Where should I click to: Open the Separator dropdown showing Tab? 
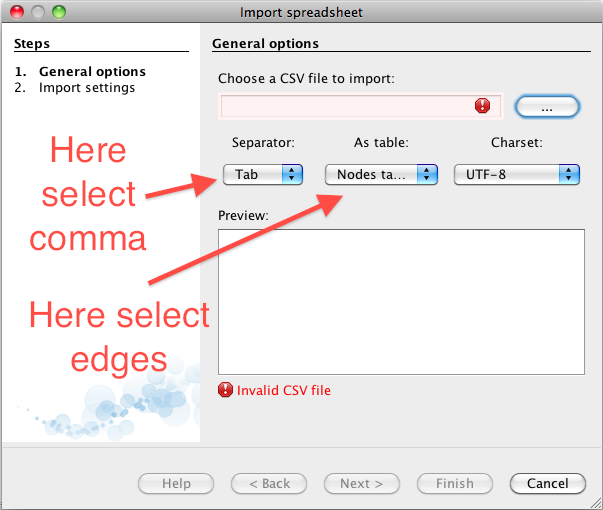tap(263, 174)
